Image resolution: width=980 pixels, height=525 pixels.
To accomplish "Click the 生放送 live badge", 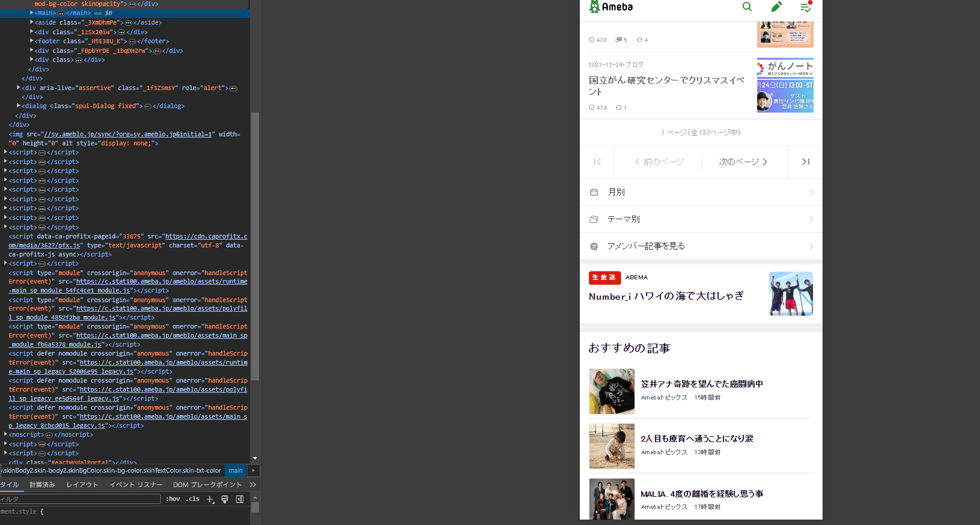I will pyautogui.click(x=604, y=278).
